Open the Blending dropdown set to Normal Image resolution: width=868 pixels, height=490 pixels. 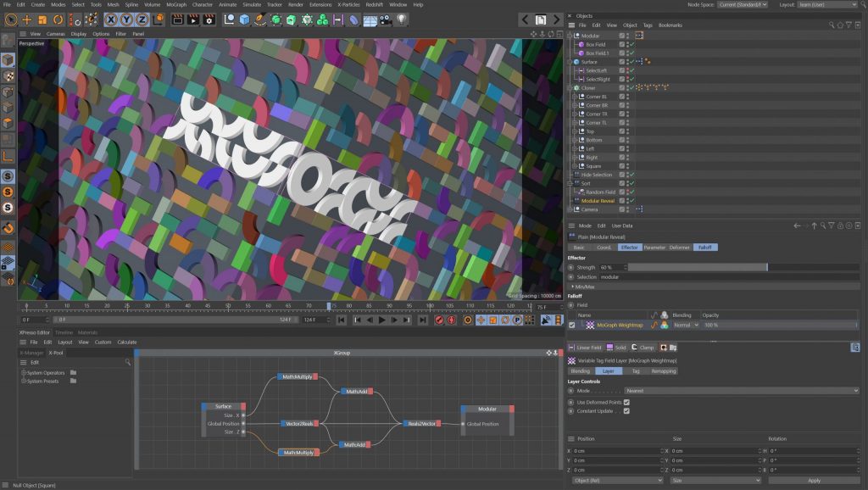(686, 325)
